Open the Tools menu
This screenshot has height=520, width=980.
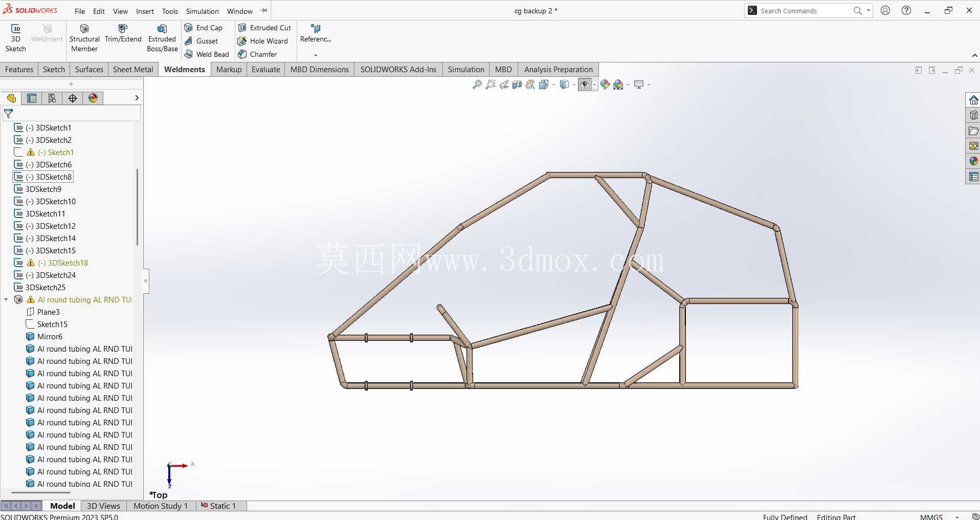click(x=170, y=11)
